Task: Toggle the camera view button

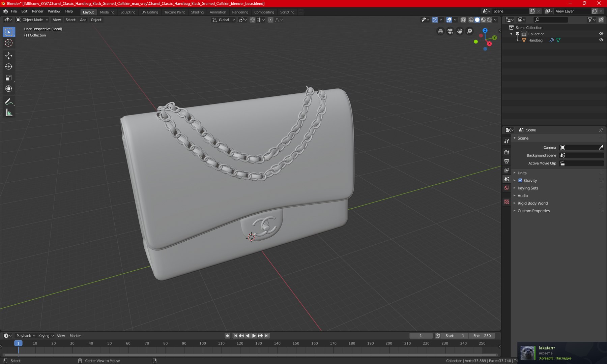Action: pyautogui.click(x=450, y=31)
